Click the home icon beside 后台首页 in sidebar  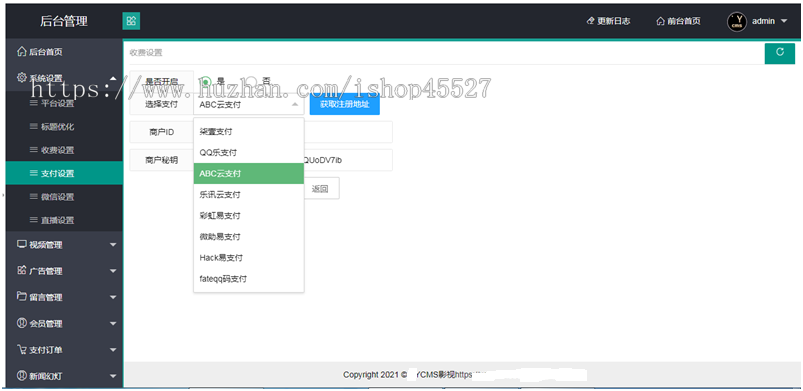tap(22, 51)
